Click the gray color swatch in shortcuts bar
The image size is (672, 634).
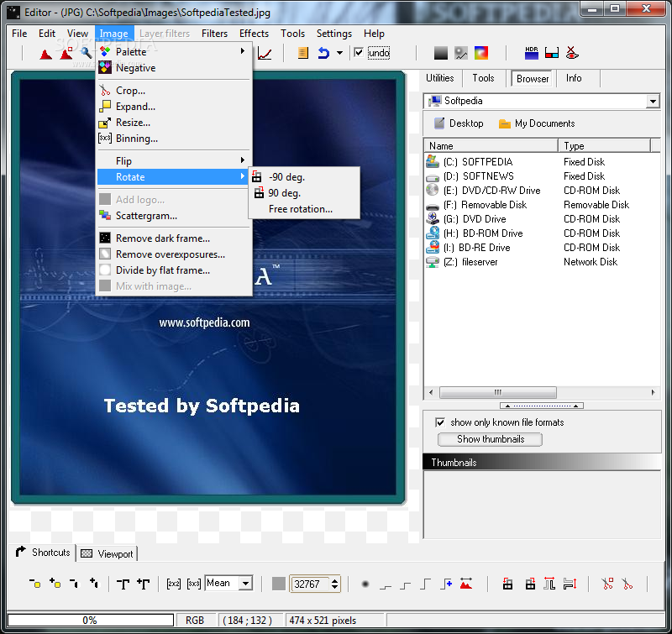279,584
